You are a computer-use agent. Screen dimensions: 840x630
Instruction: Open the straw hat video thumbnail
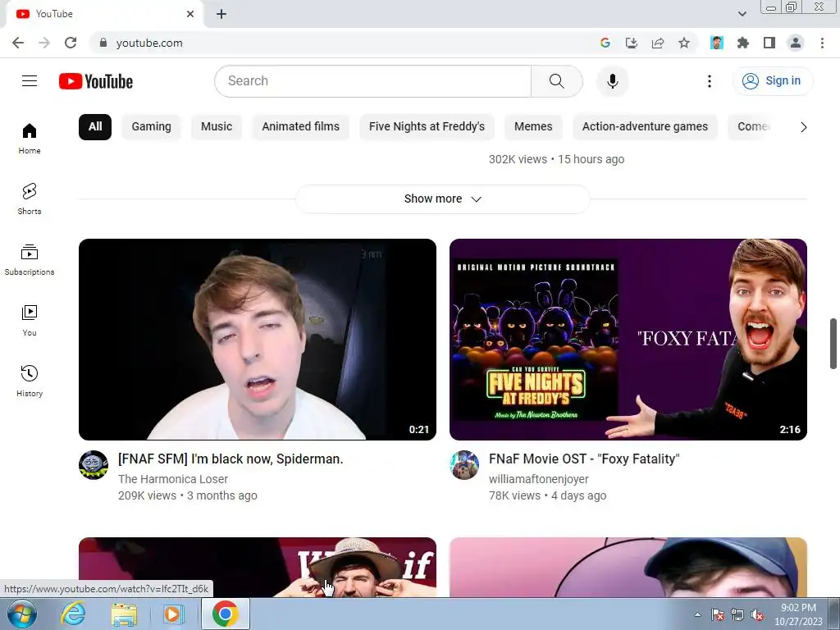point(258,568)
